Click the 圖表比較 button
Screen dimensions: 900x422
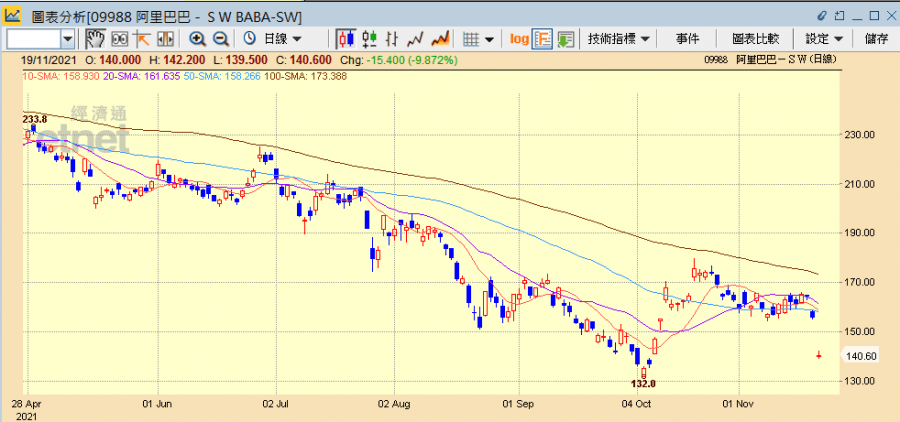tap(755, 39)
